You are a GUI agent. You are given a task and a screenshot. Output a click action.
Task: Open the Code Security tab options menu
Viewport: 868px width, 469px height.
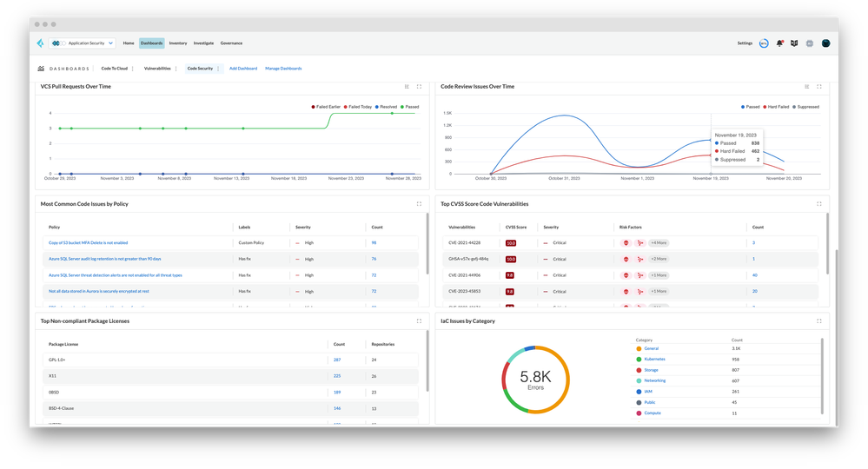pyautogui.click(x=218, y=68)
